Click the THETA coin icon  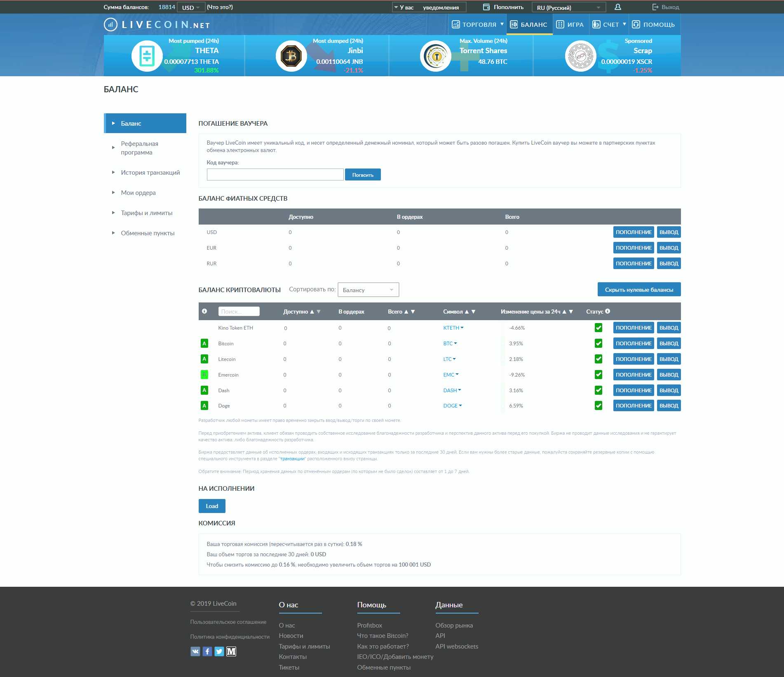[147, 56]
